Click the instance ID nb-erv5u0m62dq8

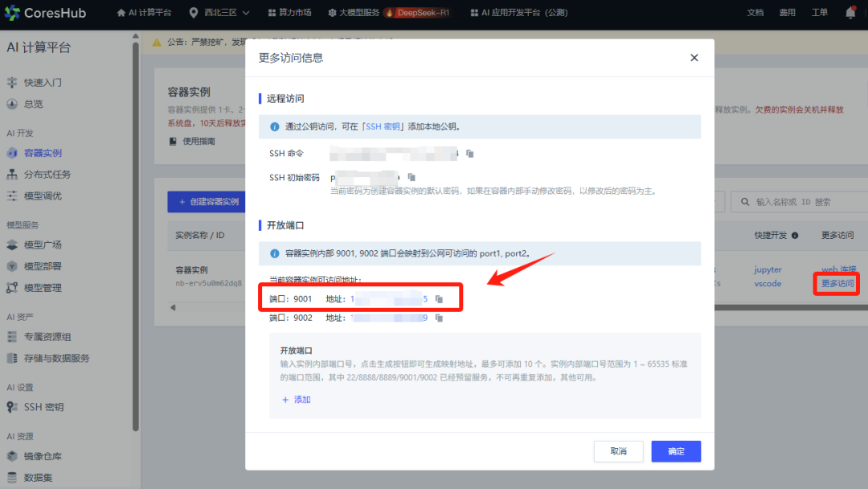(x=209, y=283)
